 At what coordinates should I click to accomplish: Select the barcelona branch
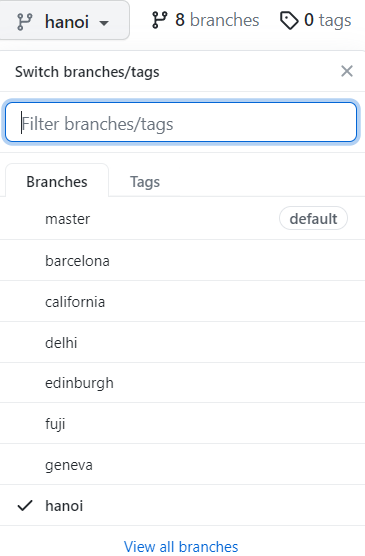pos(182,260)
